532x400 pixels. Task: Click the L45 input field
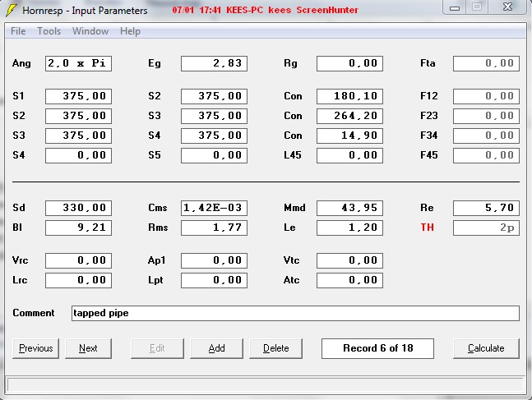[349, 155]
